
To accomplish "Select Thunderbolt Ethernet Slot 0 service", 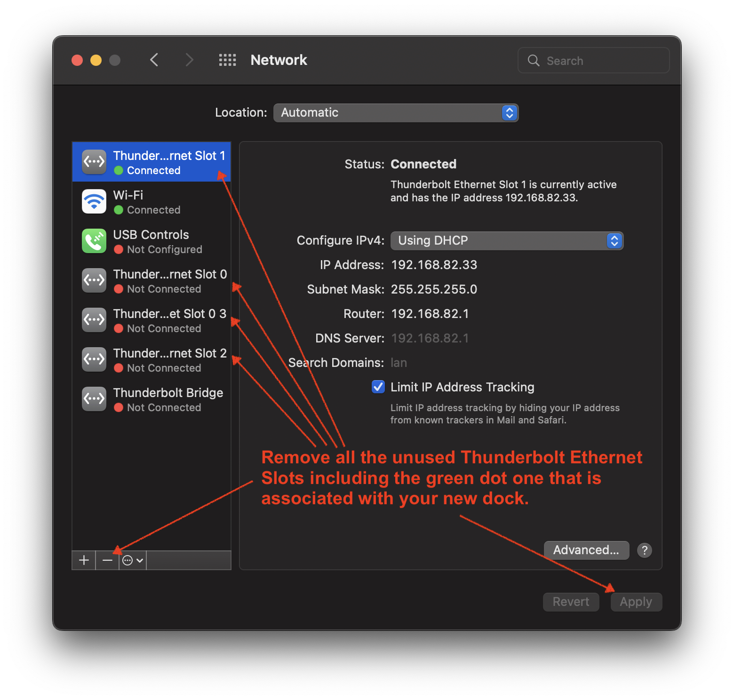I will pos(152,280).
